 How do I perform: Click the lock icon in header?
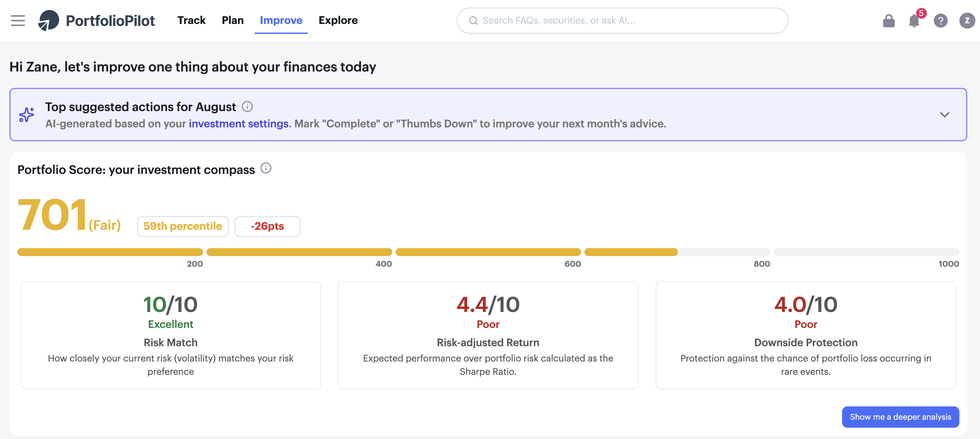(889, 21)
